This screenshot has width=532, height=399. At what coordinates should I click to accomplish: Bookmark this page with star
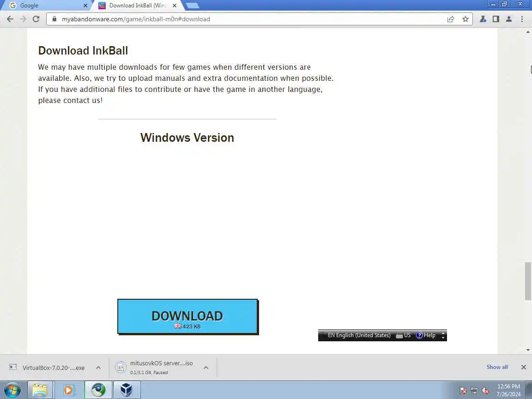465,19
